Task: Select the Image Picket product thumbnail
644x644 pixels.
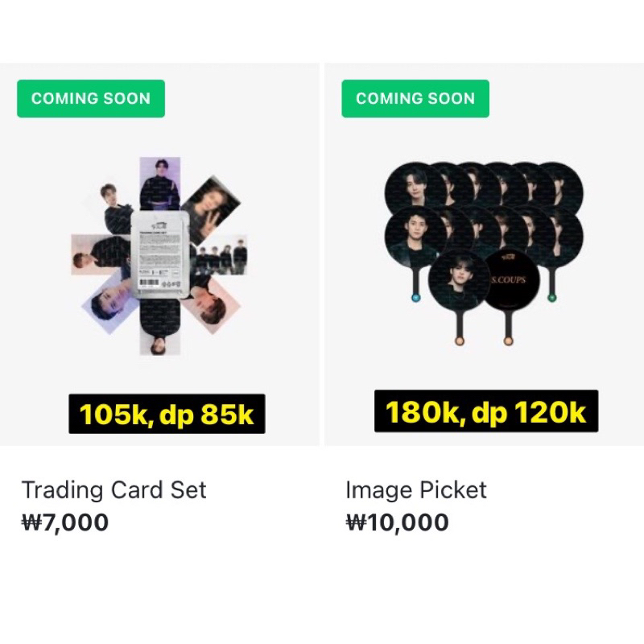Action: click(x=483, y=250)
